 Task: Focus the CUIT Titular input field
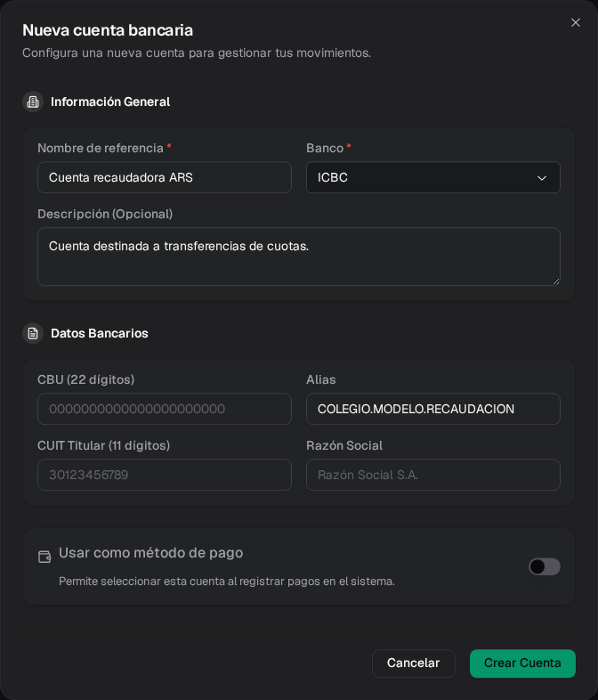tap(165, 475)
